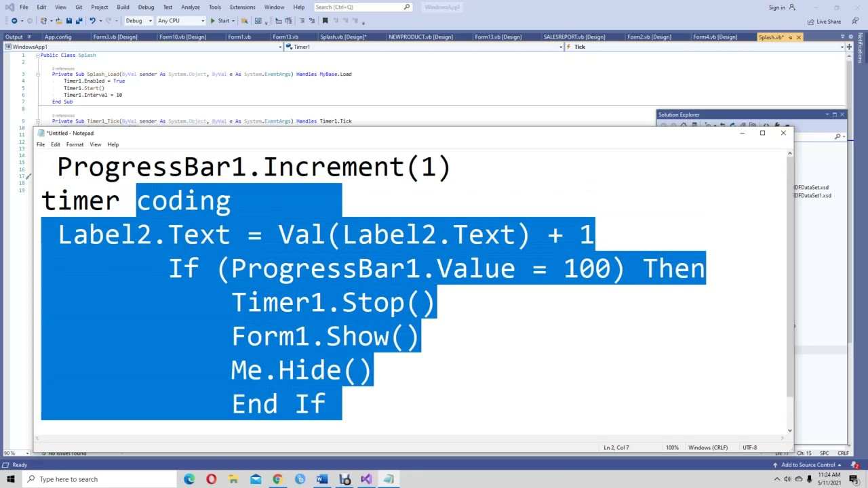
Task: Open the Format menu in Notepad
Action: 75,144
